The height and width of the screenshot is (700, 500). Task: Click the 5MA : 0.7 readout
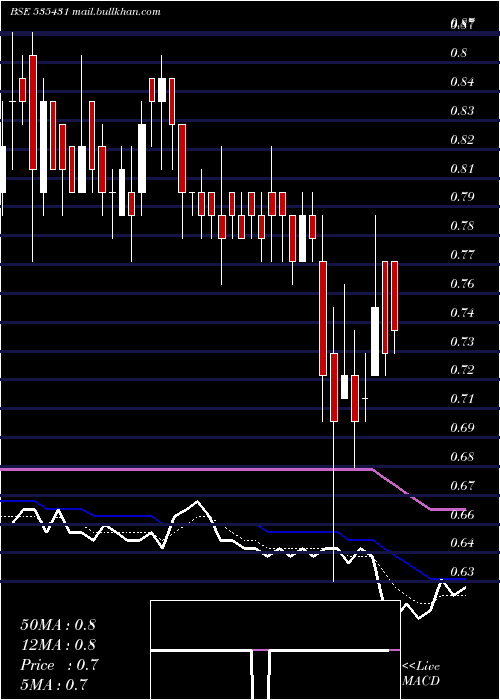click(54, 685)
